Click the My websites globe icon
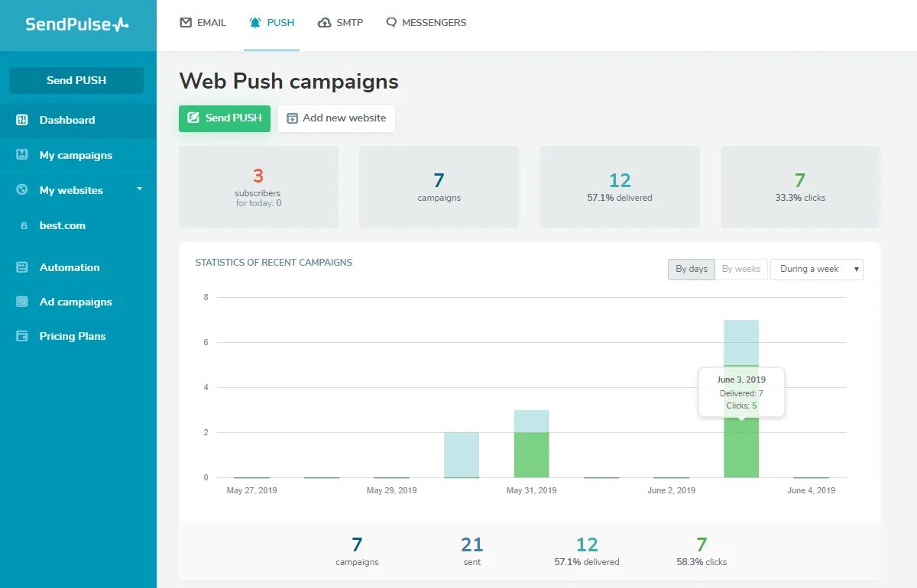Viewport: 917px width, 588px height. pyautogui.click(x=22, y=189)
